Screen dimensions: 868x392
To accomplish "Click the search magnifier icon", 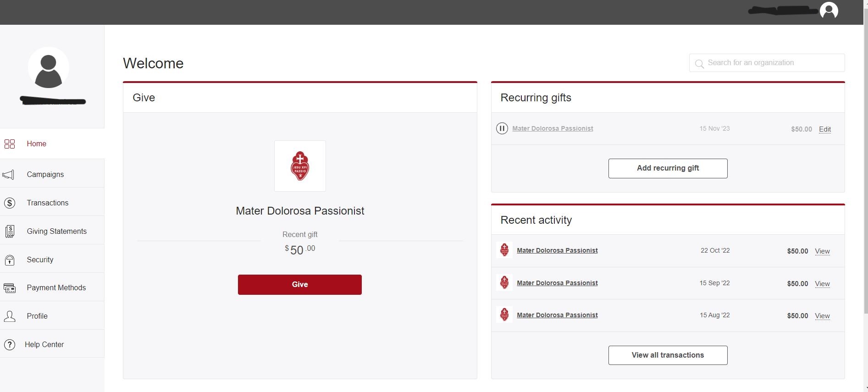I will 699,64.
